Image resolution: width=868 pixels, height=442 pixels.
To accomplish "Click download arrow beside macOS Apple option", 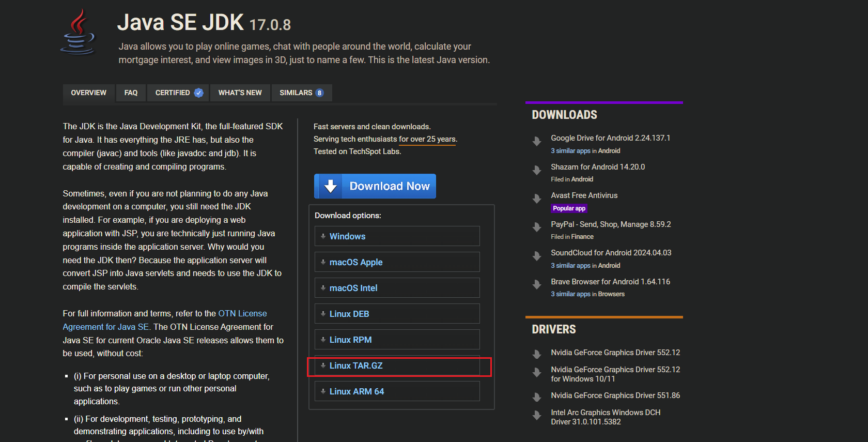I will pos(323,262).
